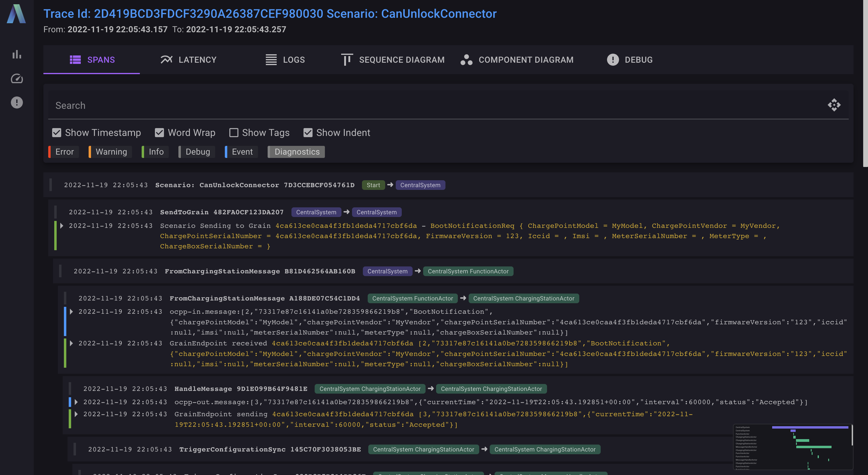Click the Anvil logo at top left
This screenshot has height=475, width=868.
click(x=16, y=14)
